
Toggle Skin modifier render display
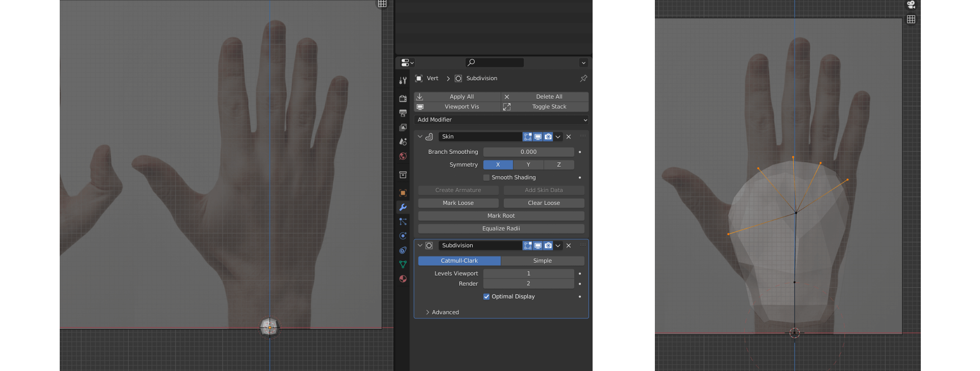pos(548,136)
